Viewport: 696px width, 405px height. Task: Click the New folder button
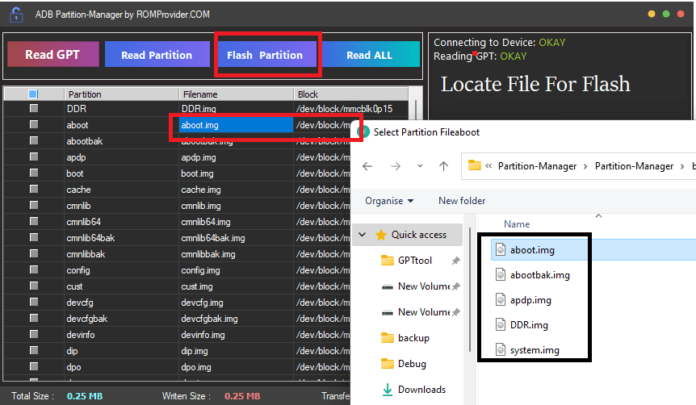[x=462, y=201]
